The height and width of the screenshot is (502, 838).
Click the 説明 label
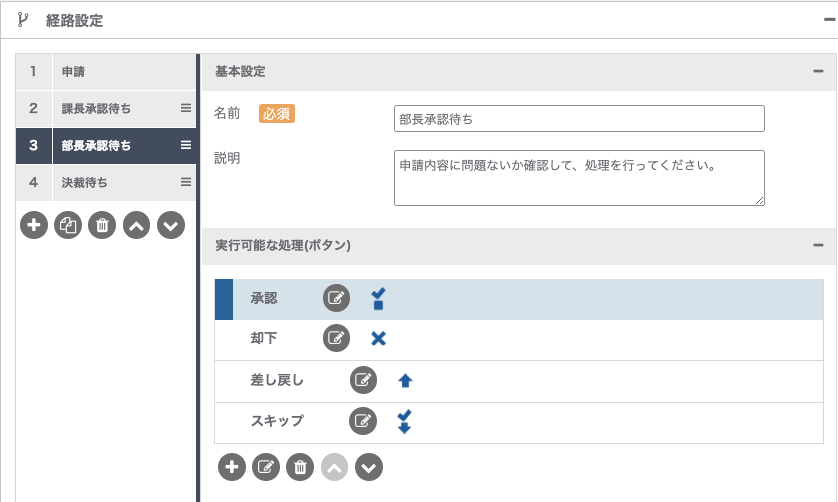(x=227, y=158)
